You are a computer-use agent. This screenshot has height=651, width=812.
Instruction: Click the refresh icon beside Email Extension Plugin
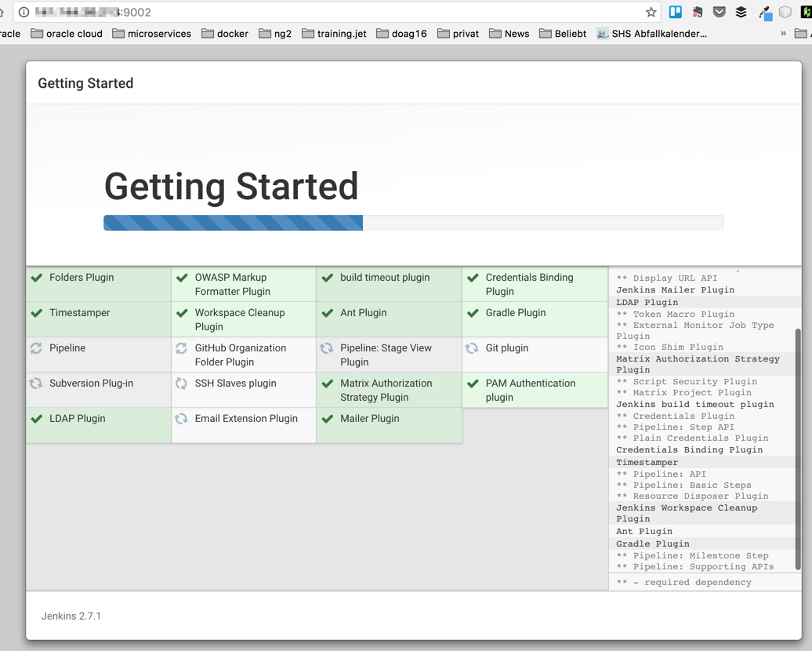click(181, 419)
